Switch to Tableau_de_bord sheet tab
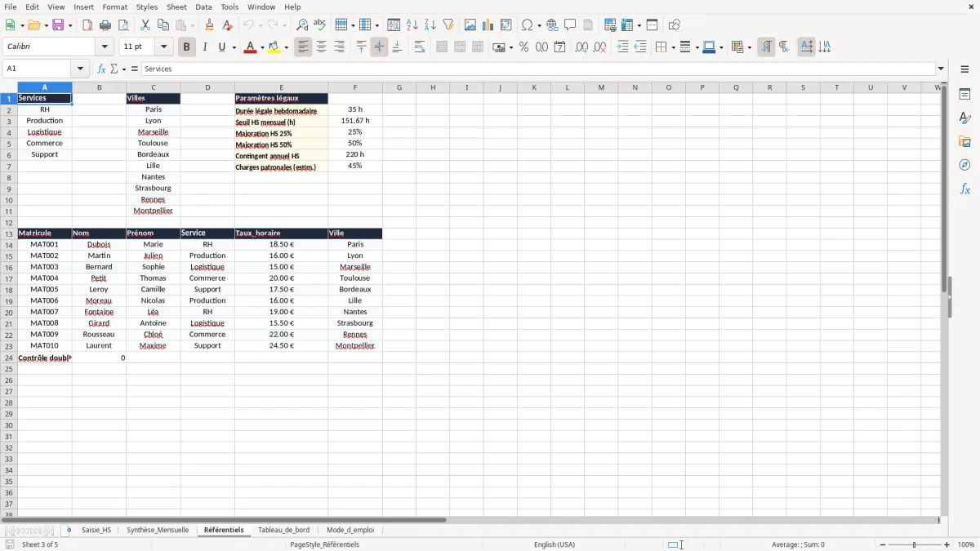 point(283,530)
